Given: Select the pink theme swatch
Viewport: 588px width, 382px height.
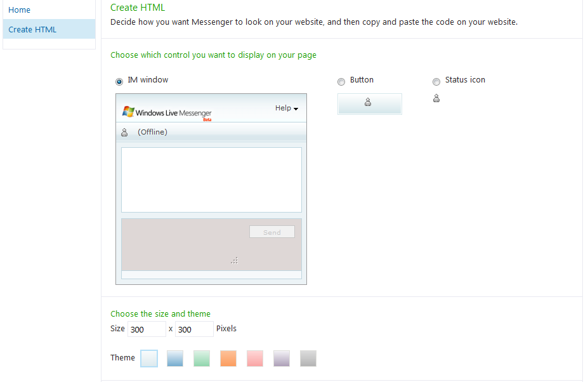Looking at the screenshot, I should click(x=255, y=359).
